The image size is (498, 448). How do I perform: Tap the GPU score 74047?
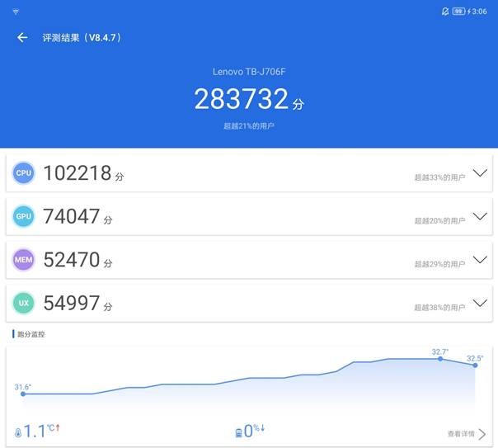pyautogui.click(x=72, y=216)
